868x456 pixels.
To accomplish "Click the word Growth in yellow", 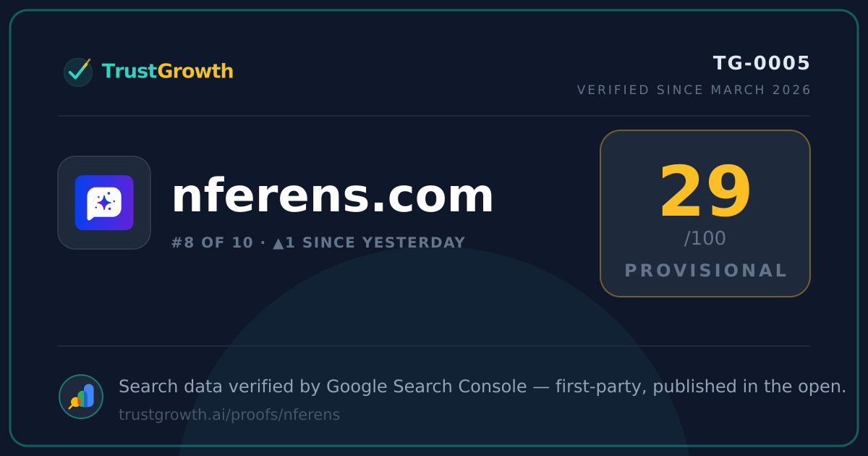I will 195,72.
